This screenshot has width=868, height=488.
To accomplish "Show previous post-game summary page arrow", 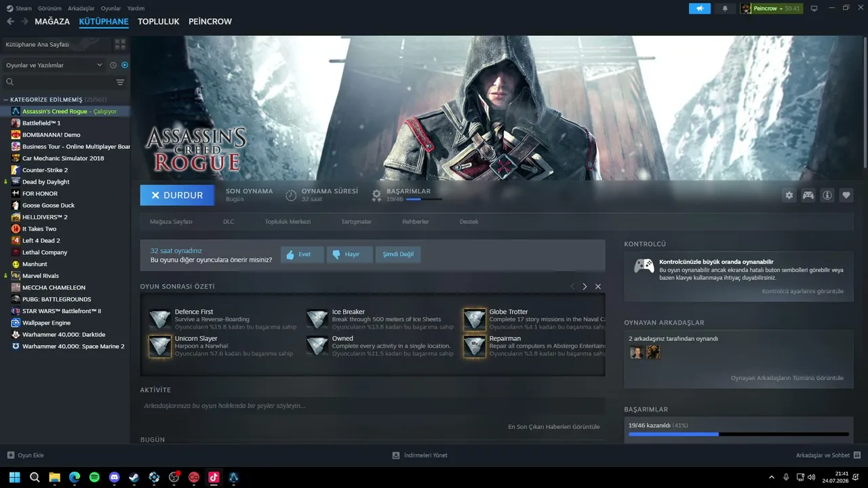I will pyautogui.click(x=572, y=287).
